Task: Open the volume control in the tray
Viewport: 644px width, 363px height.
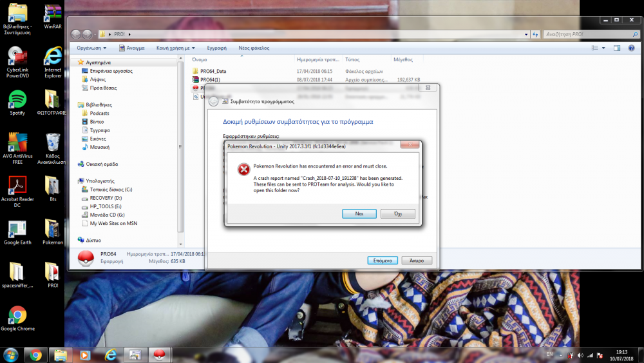Action: [x=580, y=355]
